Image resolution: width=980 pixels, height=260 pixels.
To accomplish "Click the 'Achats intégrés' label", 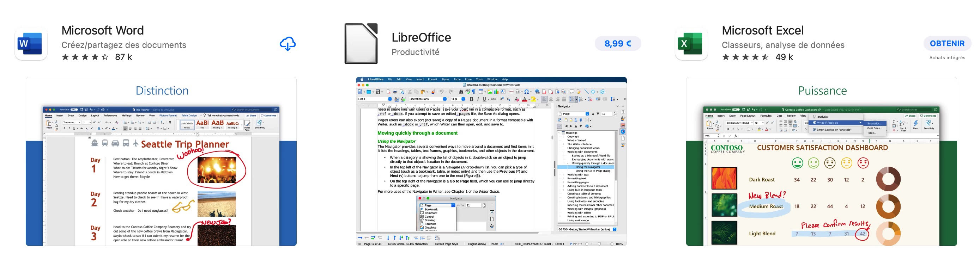I will [x=947, y=58].
